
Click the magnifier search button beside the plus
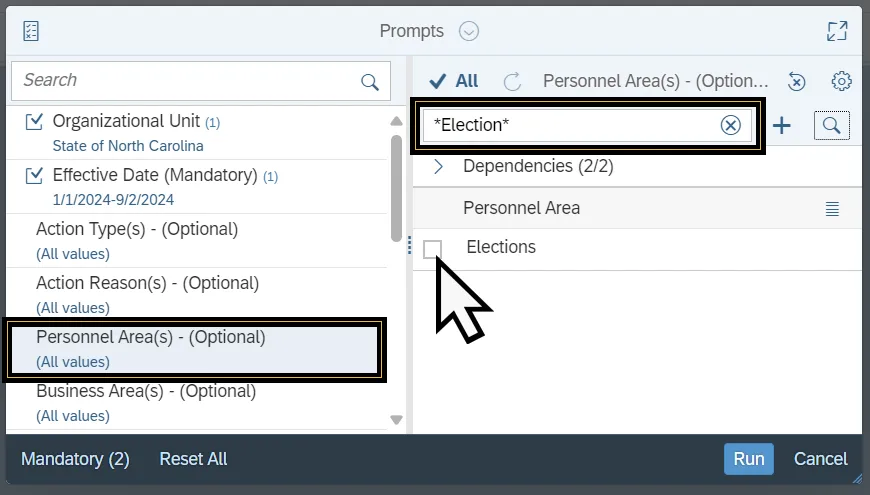click(832, 125)
